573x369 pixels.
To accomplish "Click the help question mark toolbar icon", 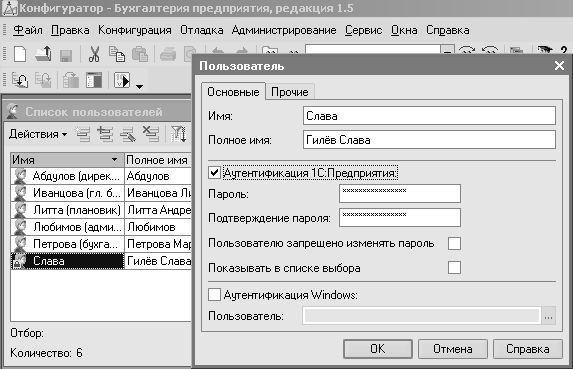I will [x=563, y=50].
